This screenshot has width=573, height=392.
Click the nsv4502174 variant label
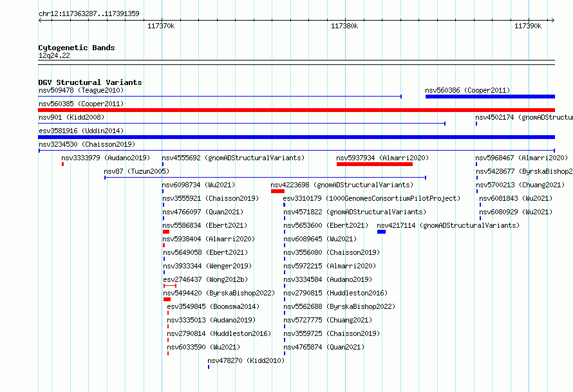[524, 117]
